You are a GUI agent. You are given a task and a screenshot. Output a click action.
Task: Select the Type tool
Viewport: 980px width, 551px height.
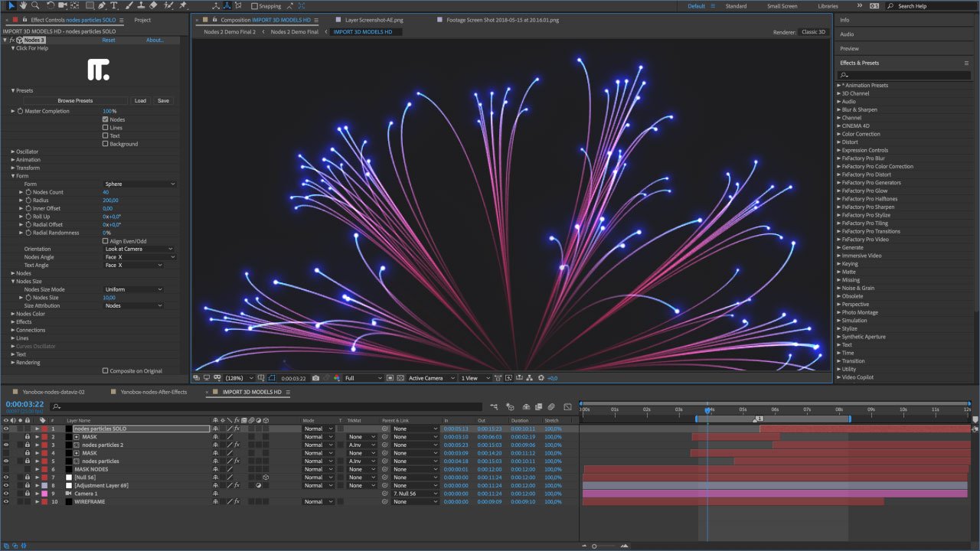114,5
